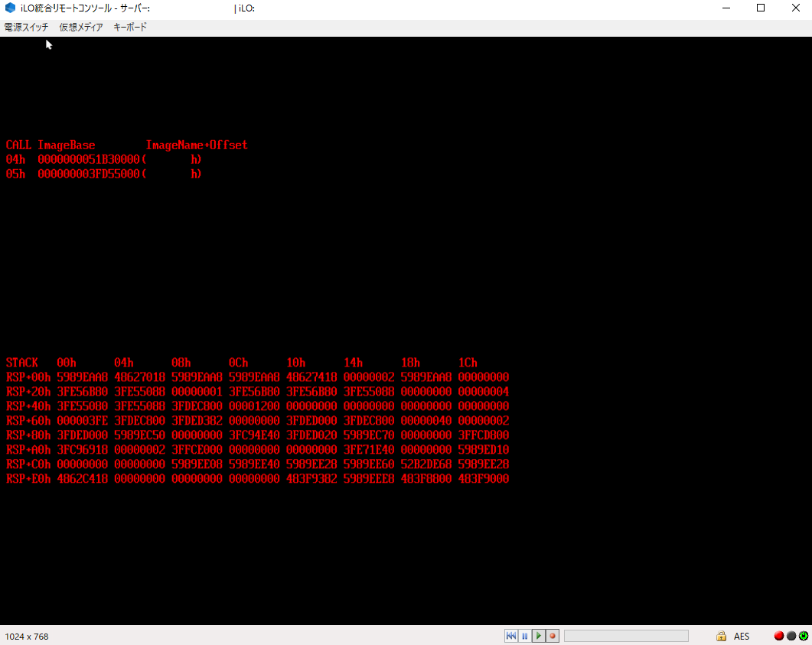Viewport: 812px width, 645px height.
Task: Close the iLO remote console window
Action: click(795, 8)
